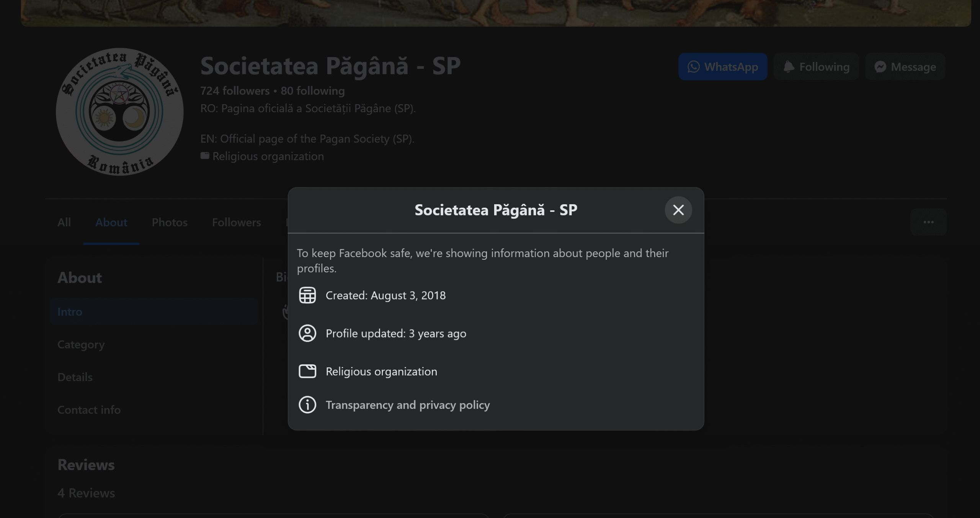Show Details section in About sidebar

[x=75, y=377]
